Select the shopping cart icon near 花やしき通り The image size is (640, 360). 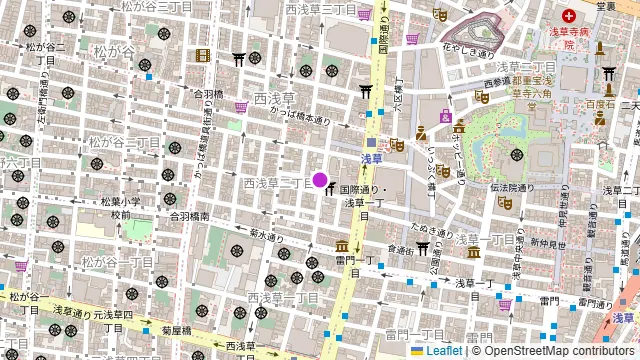(413, 39)
